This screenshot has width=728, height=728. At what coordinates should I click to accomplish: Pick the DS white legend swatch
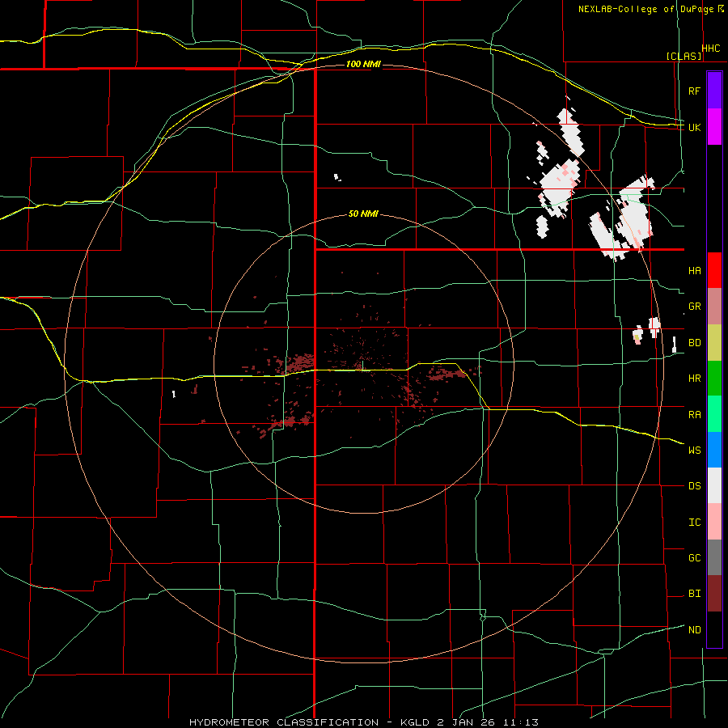pos(714,485)
